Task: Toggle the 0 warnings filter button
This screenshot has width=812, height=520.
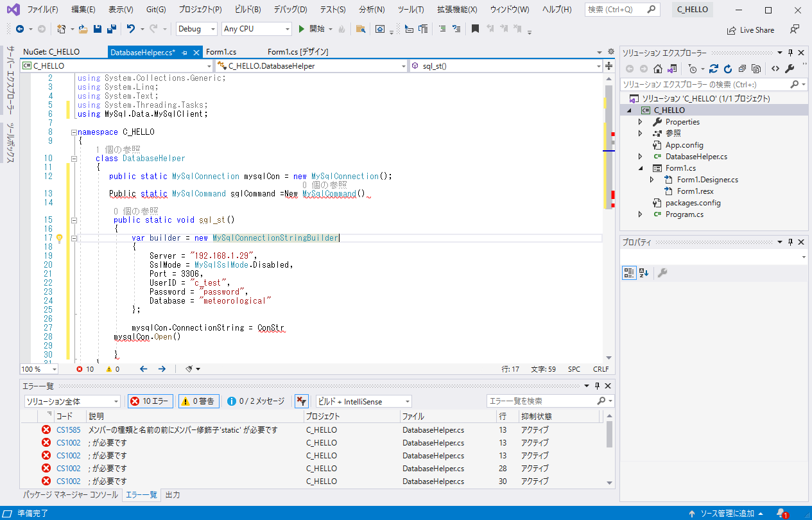Action: coord(198,401)
